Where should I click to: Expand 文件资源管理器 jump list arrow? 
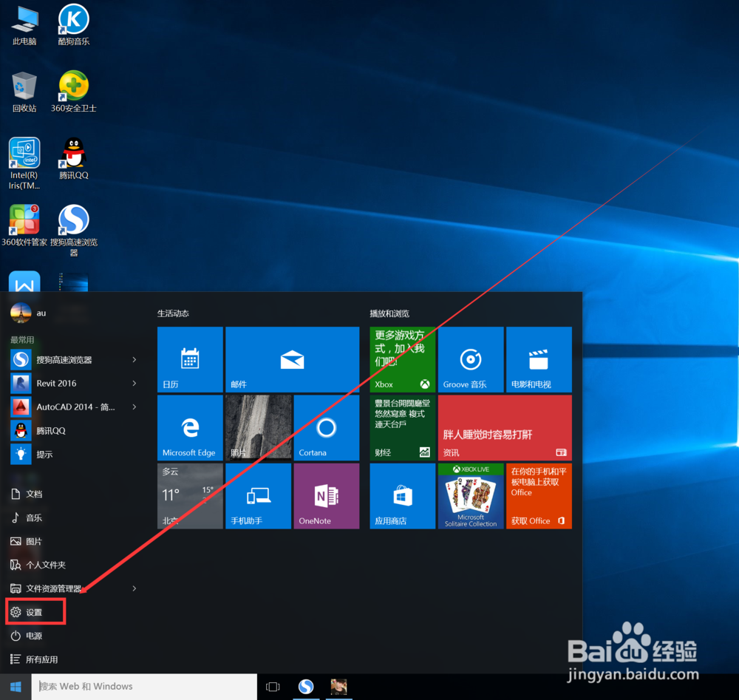point(134,588)
